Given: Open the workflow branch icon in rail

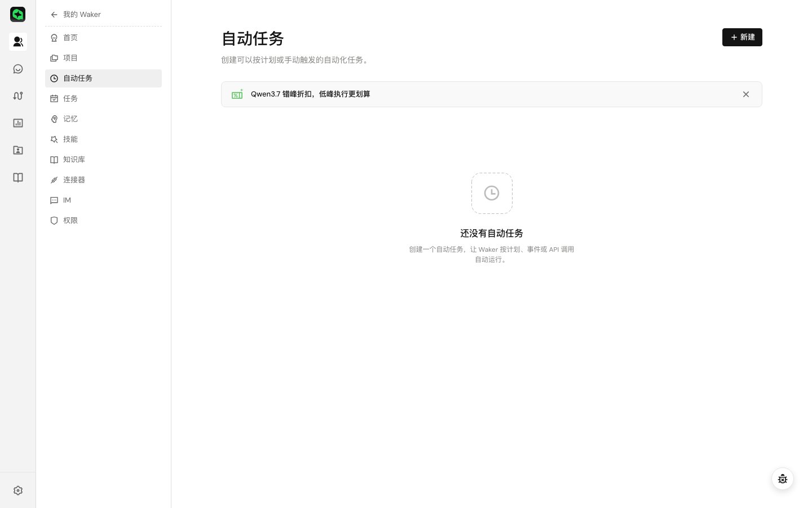Looking at the screenshot, I should coord(18,96).
